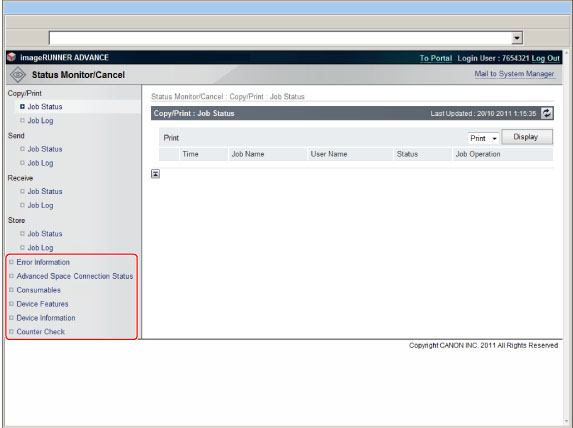
Task: Click the jump-to-top arrow icon below the table
Action: point(155,174)
